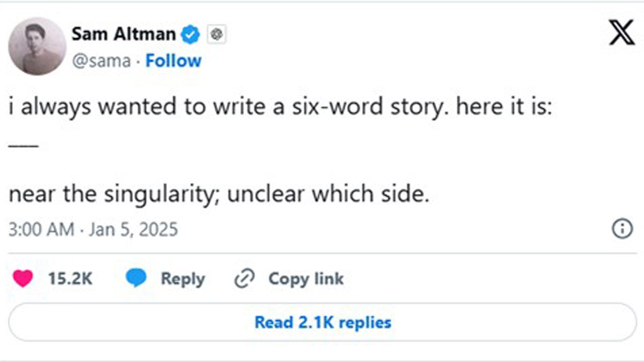This screenshot has height=362, width=644.
Task: Click the blue verified checkmark badge
Action: pyautogui.click(x=191, y=35)
